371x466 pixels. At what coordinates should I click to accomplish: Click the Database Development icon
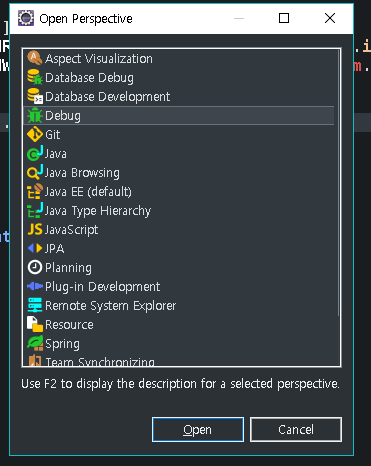(x=35, y=96)
